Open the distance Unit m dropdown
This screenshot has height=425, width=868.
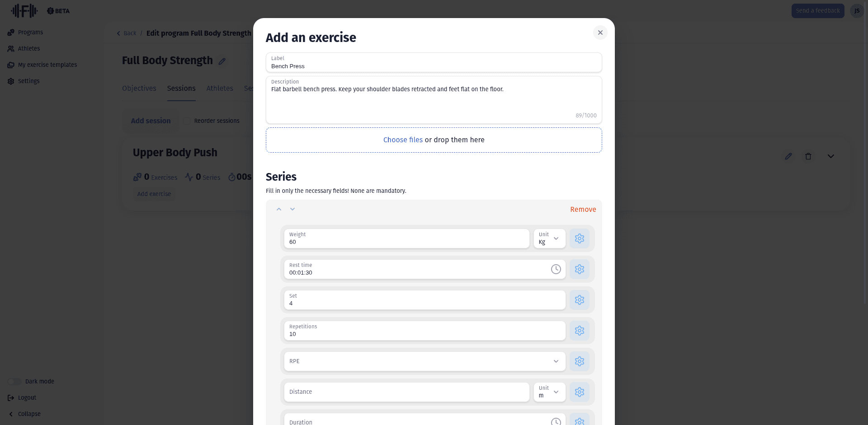[549, 392]
